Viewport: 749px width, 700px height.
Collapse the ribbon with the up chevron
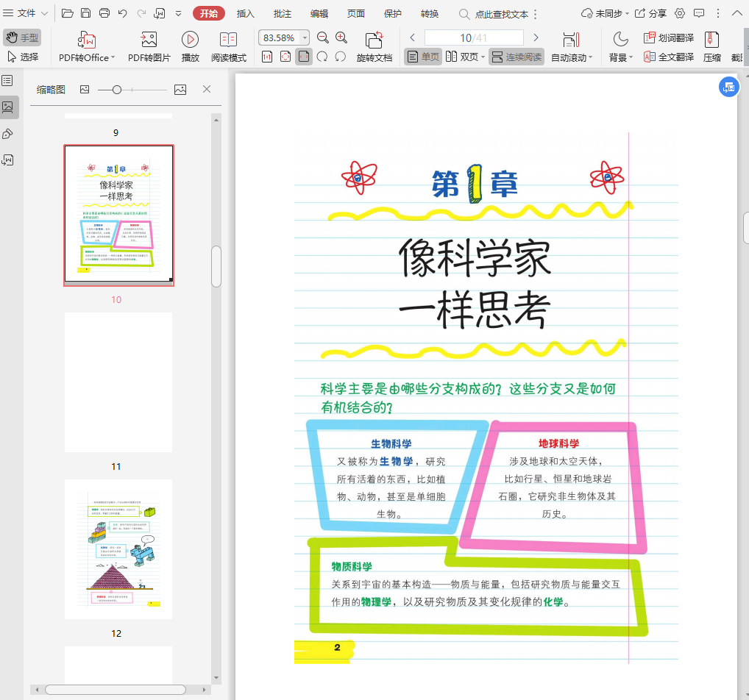(737, 13)
